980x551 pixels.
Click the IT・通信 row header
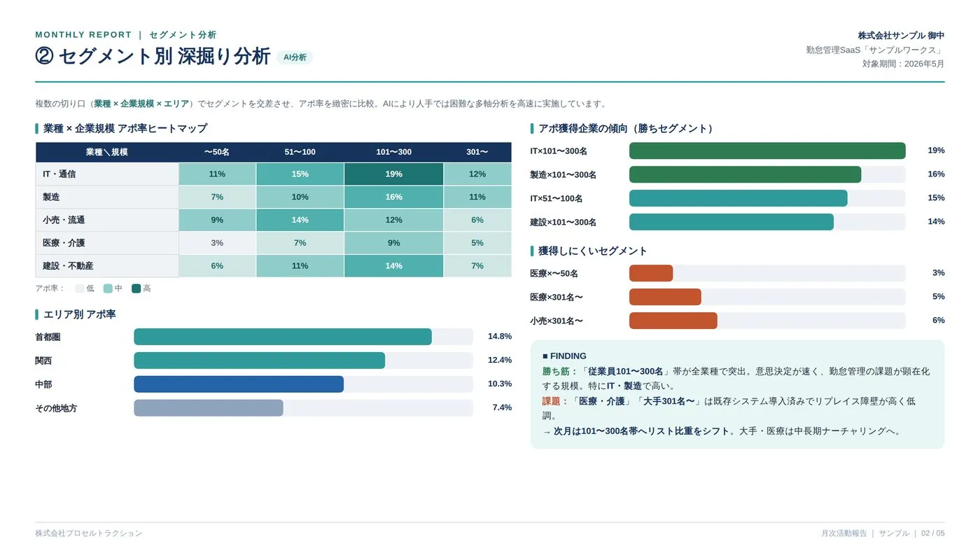pyautogui.click(x=107, y=174)
